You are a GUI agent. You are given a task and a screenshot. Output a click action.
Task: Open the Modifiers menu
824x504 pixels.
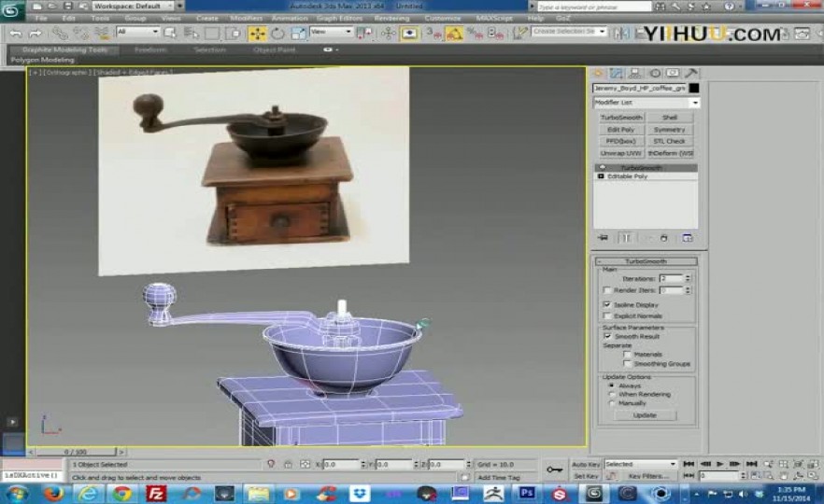pyautogui.click(x=246, y=19)
